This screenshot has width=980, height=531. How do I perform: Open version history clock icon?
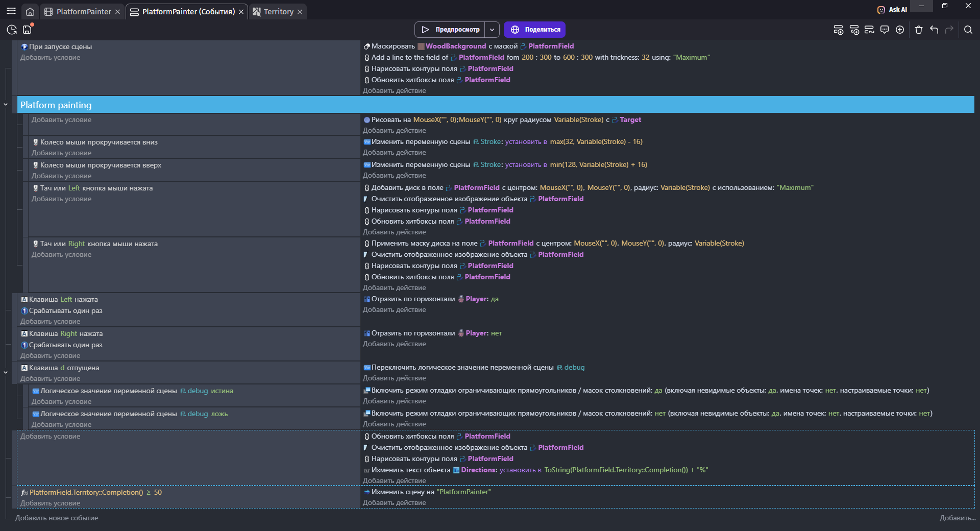(x=12, y=30)
